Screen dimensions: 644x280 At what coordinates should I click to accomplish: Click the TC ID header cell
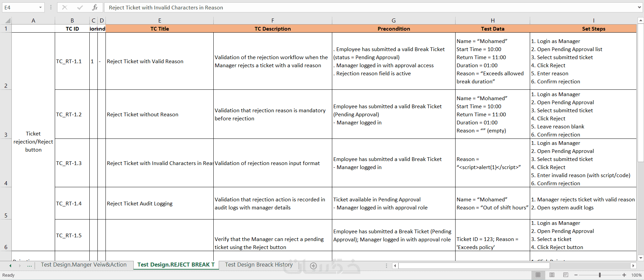click(x=72, y=29)
